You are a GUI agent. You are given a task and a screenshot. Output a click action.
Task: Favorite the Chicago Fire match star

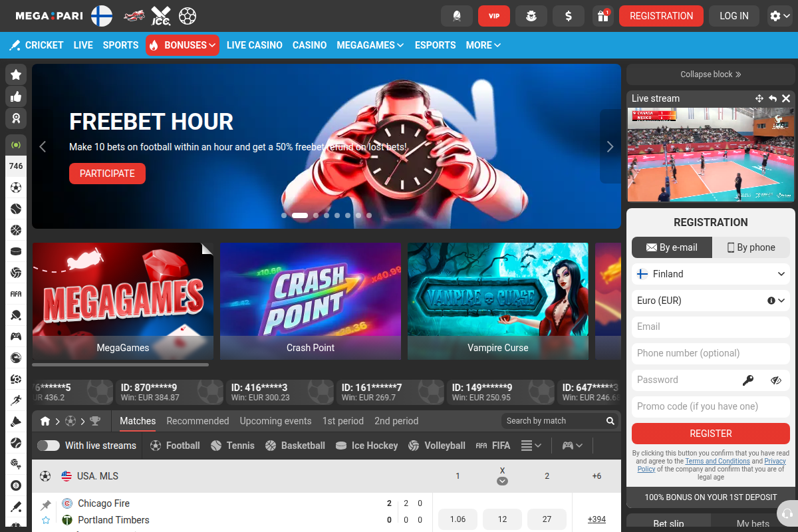click(x=46, y=520)
